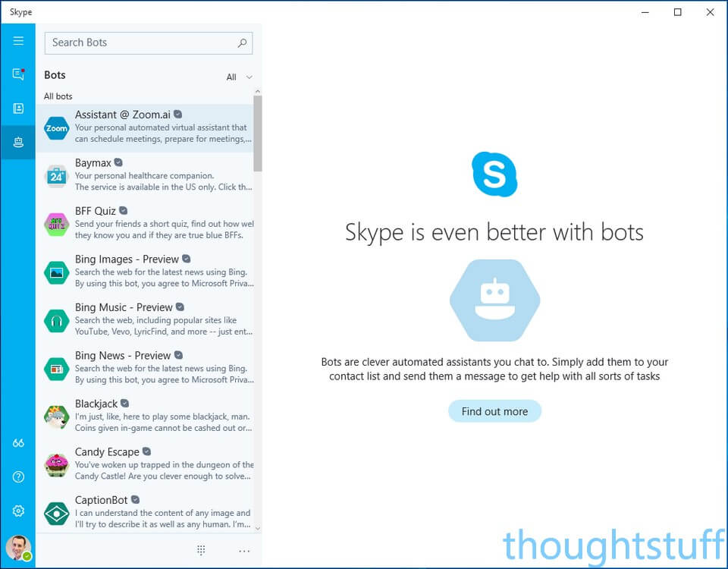Click the feedback quote icon
Image resolution: width=728 pixels, height=569 pixels.
point(18,443)
